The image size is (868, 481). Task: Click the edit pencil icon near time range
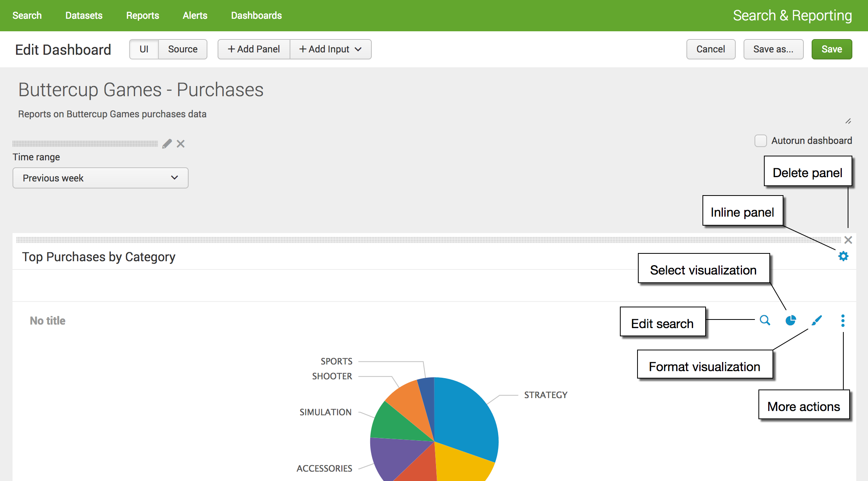coord(166,144)
